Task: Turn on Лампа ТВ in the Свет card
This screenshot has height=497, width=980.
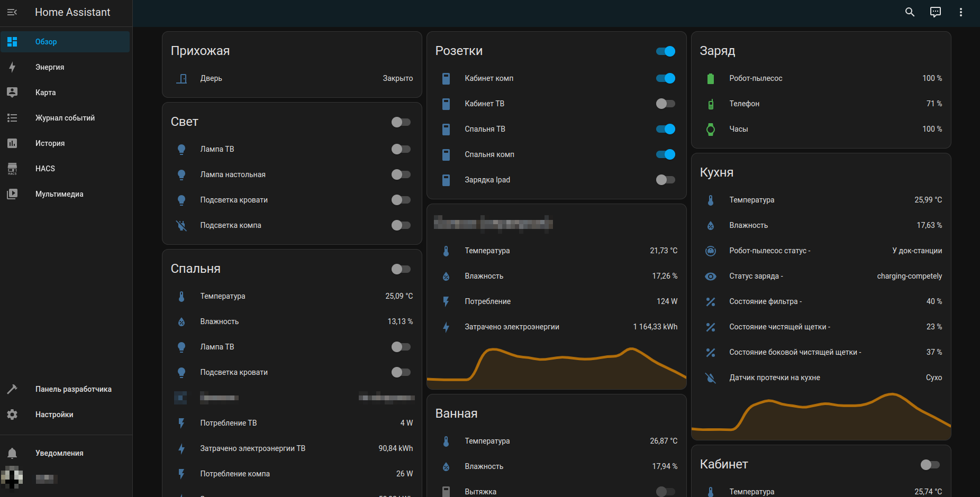Action: [401, 149]
